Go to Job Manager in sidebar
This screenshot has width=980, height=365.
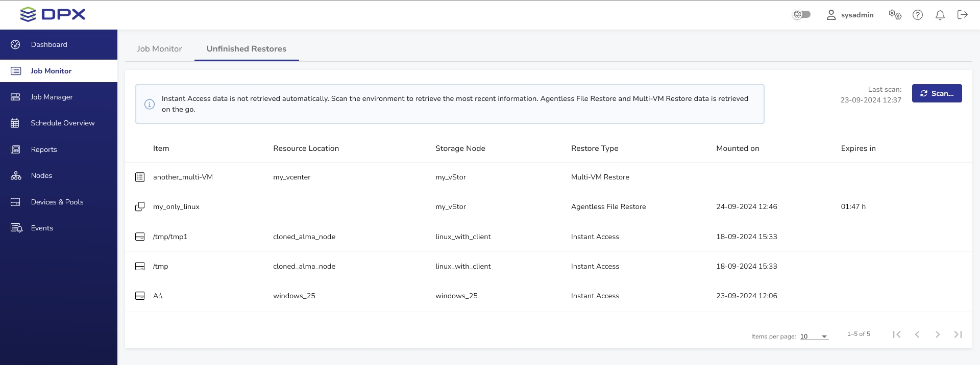click(52, 97)
